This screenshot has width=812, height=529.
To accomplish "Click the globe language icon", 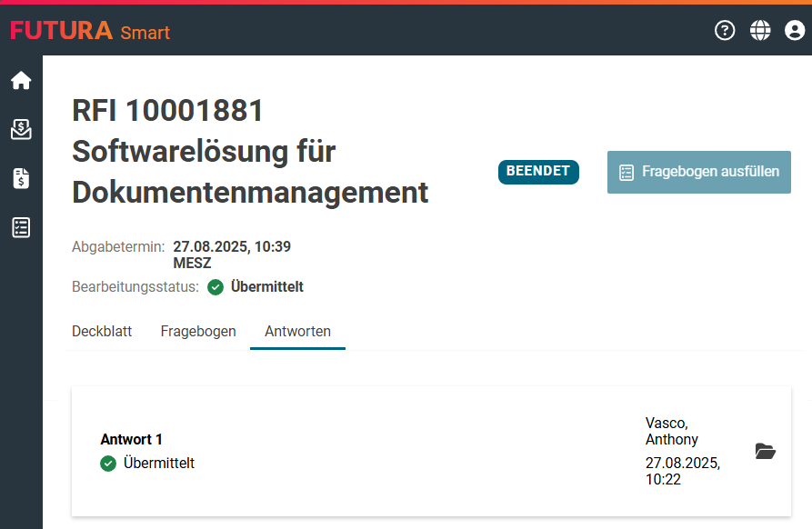I will pyautogui.click(x=760, y=31).
